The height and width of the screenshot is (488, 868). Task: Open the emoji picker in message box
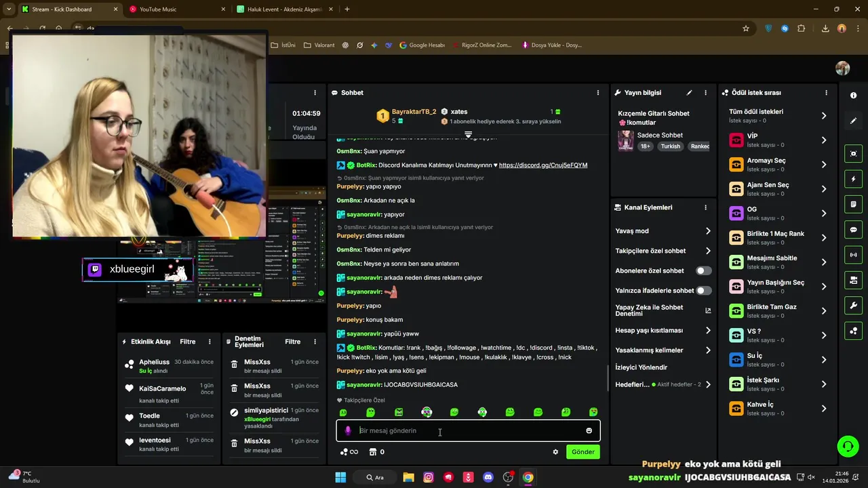coord(589,430)
